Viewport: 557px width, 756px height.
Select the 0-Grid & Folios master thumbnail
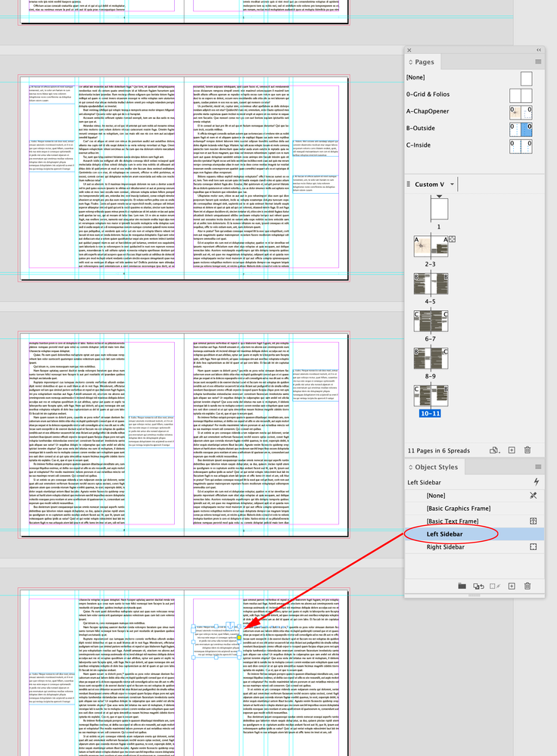click(x=521, y=95)
